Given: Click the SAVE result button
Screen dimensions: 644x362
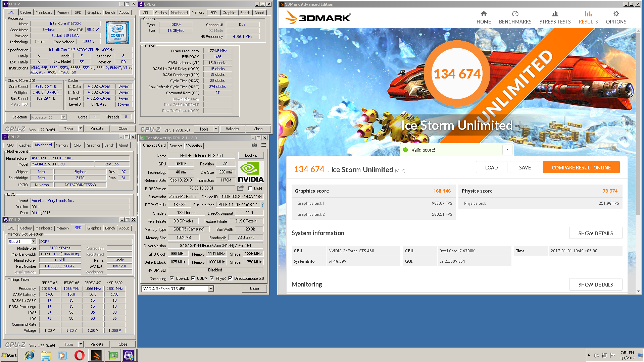Looking at the screenshot, I should click(x=525, y=167).
